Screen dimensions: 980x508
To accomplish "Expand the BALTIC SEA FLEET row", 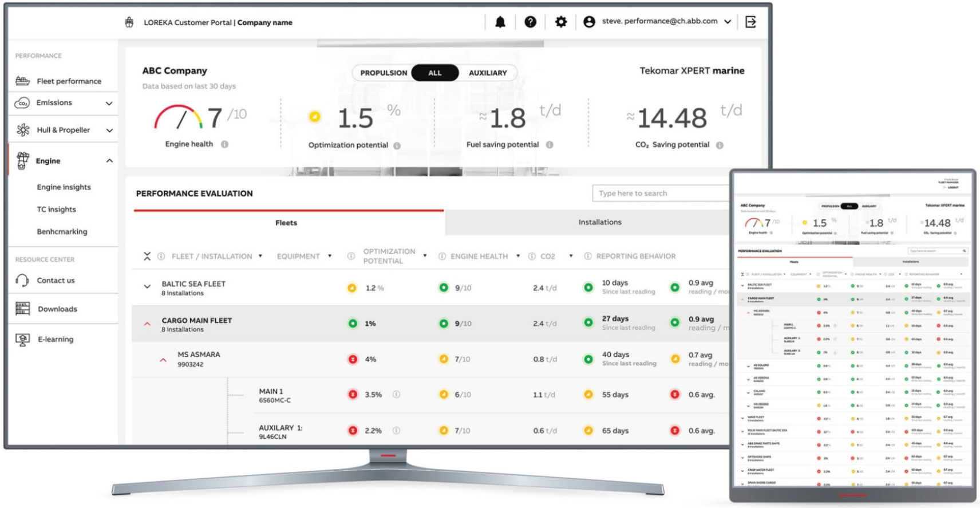I will [x=147, y=286].
